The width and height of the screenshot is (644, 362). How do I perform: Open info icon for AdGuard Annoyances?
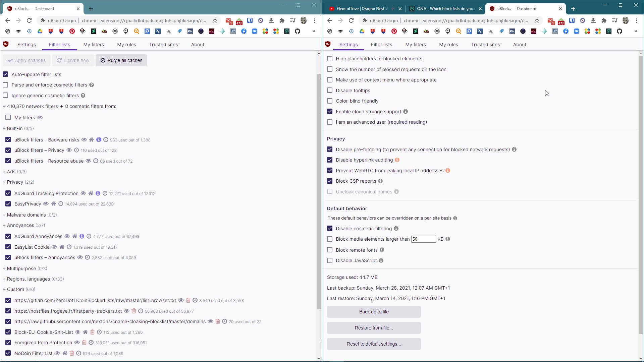click(x=82, y=236)
